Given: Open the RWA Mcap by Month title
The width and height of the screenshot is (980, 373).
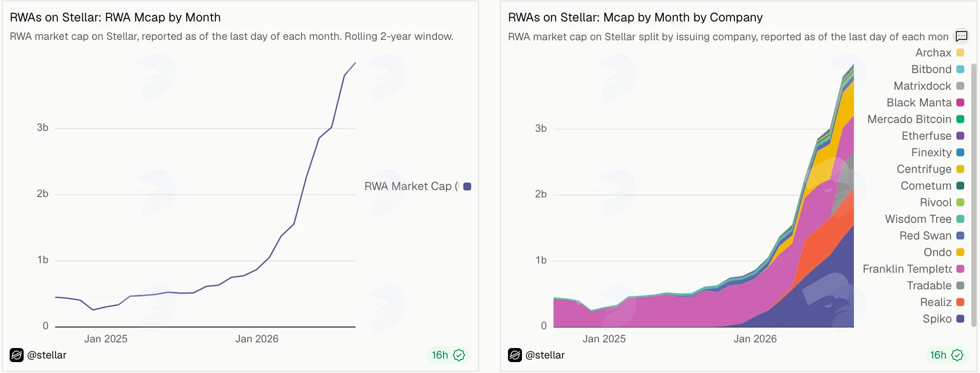Looking at the screenshot, I should [x=115, y=18].
